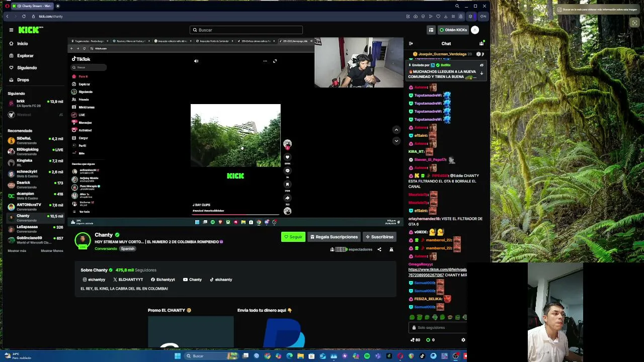Open recommended channel ElGlogloking
Screen dimensions: 644x362
pos(35,151)
